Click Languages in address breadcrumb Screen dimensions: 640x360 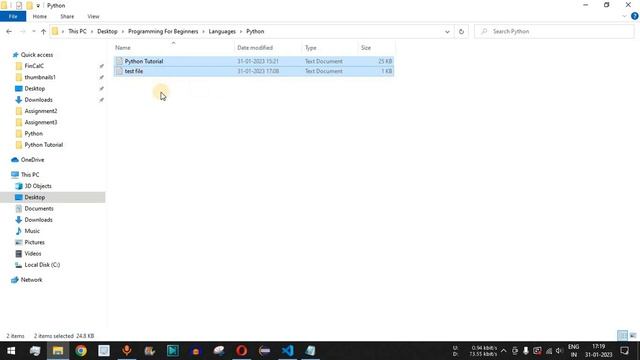(x=222, y=31)
